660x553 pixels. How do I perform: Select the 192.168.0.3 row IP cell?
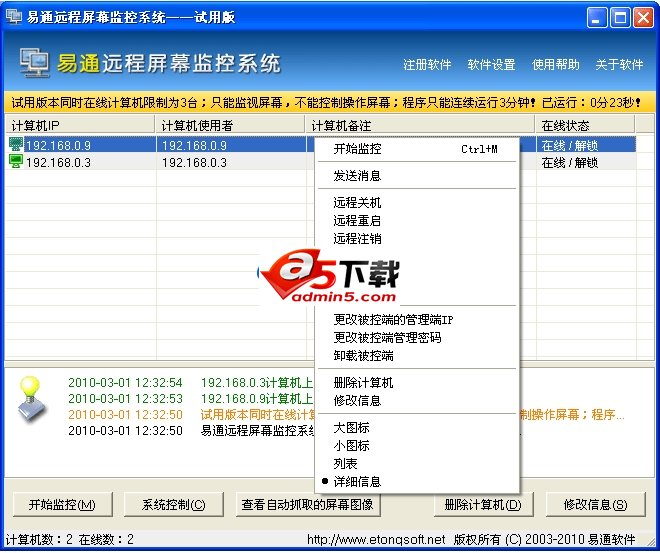point(58,162)
